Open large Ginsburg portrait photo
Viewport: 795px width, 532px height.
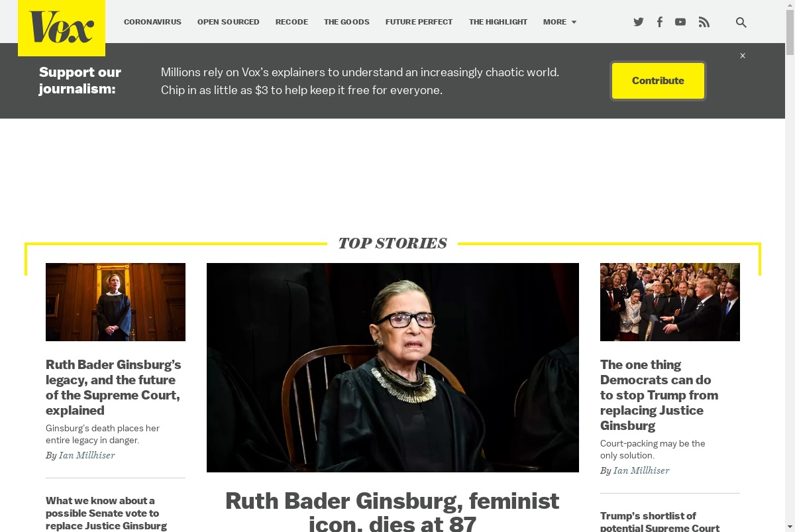(x=393, y=368)
